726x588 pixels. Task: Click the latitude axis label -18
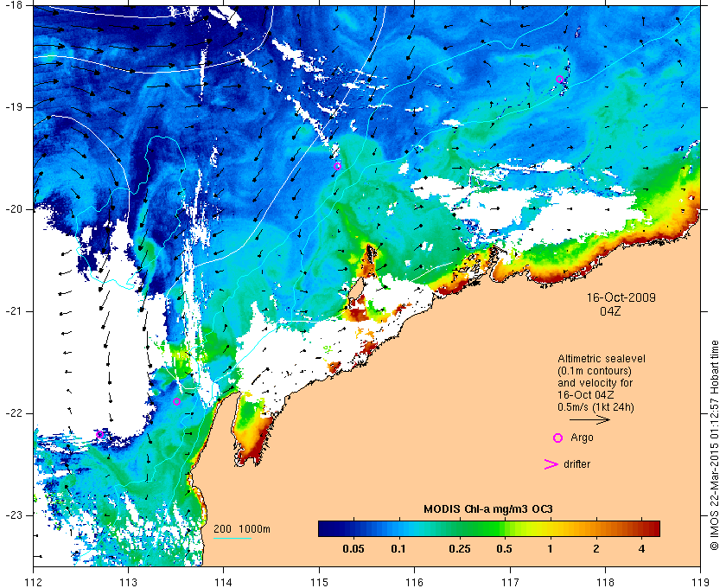coord(14,5)
